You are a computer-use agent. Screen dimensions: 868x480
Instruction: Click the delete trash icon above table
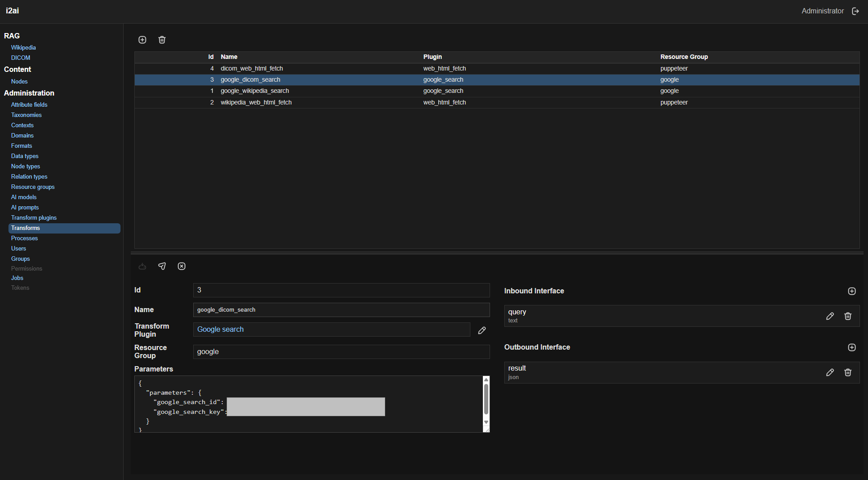point(162,40)
